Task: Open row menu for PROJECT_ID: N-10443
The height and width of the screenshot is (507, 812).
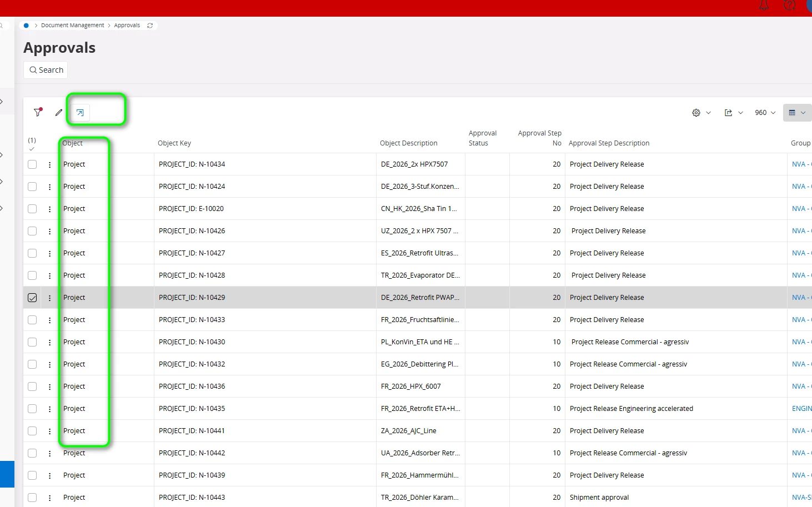Action: tap(50, 498)
